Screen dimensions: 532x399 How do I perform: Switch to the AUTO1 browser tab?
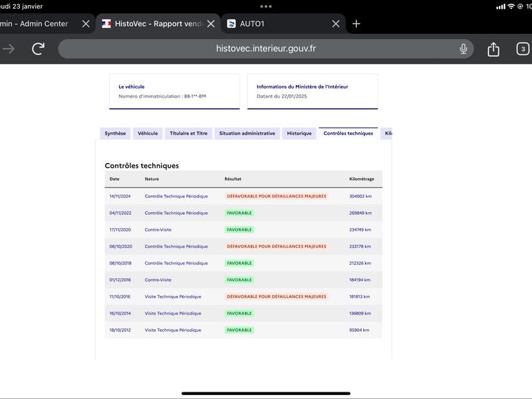(x=278, y=24)
